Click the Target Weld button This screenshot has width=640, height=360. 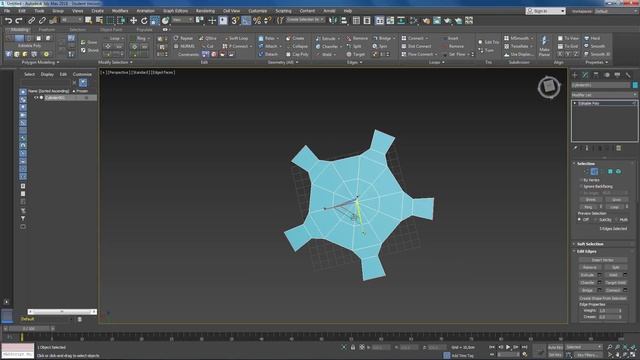click(616, 282)
